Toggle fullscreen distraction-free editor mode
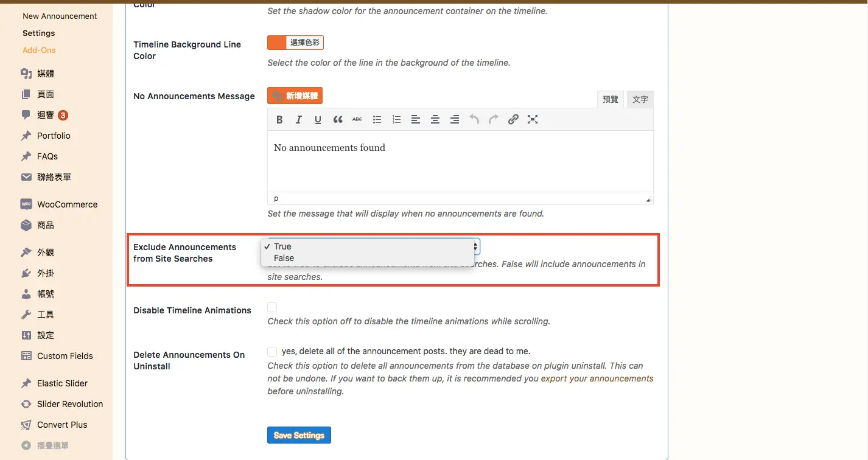Image resolution: width=868 pixels, height=460 pixels. tap(533, 120)
